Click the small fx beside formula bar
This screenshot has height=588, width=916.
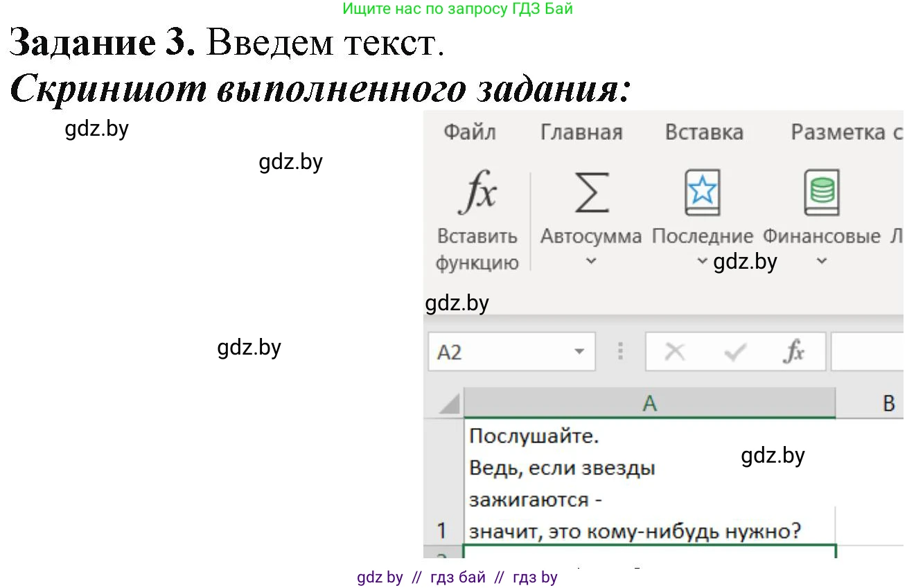(x=793, y=353)
